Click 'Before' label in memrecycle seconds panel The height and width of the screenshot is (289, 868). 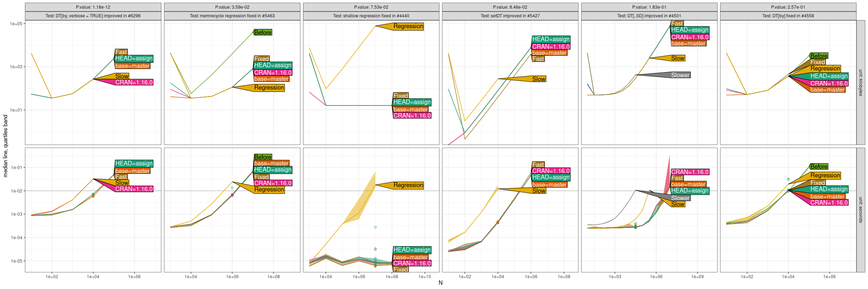[263, 157]
